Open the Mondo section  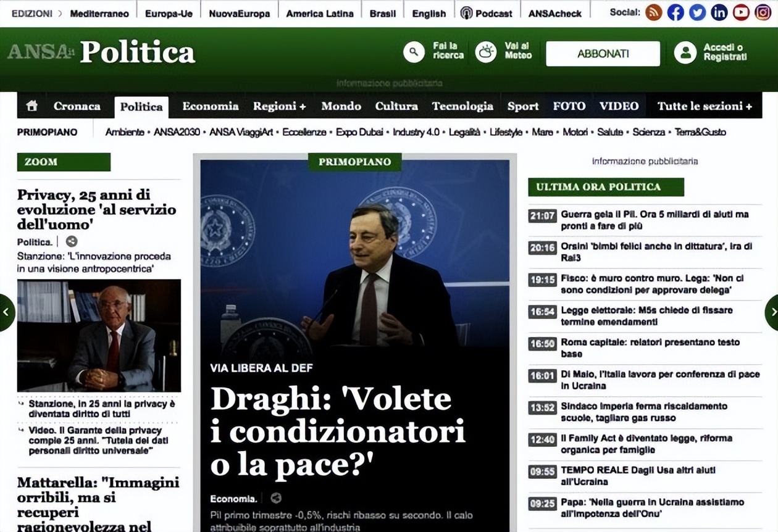pos(341,106)
